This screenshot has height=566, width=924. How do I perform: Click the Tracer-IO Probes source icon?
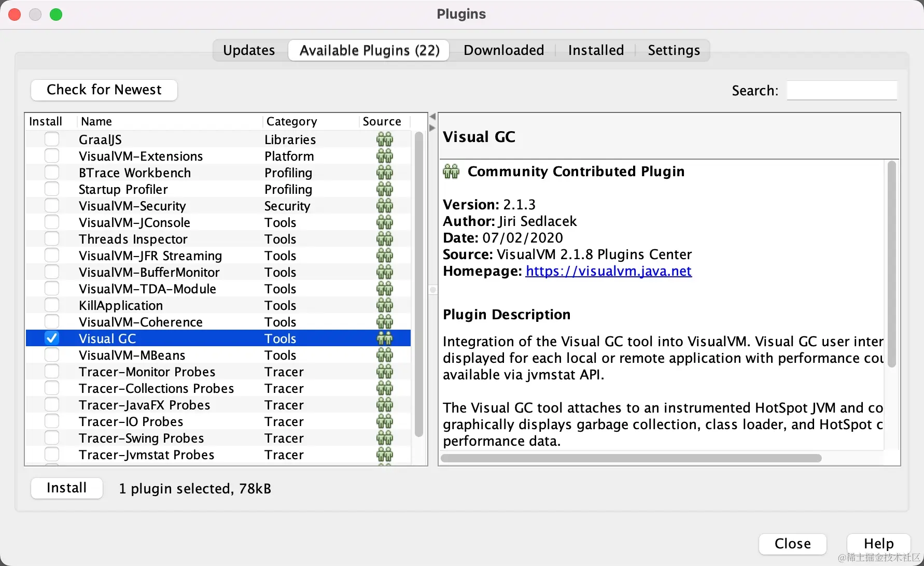pos(385,421)
